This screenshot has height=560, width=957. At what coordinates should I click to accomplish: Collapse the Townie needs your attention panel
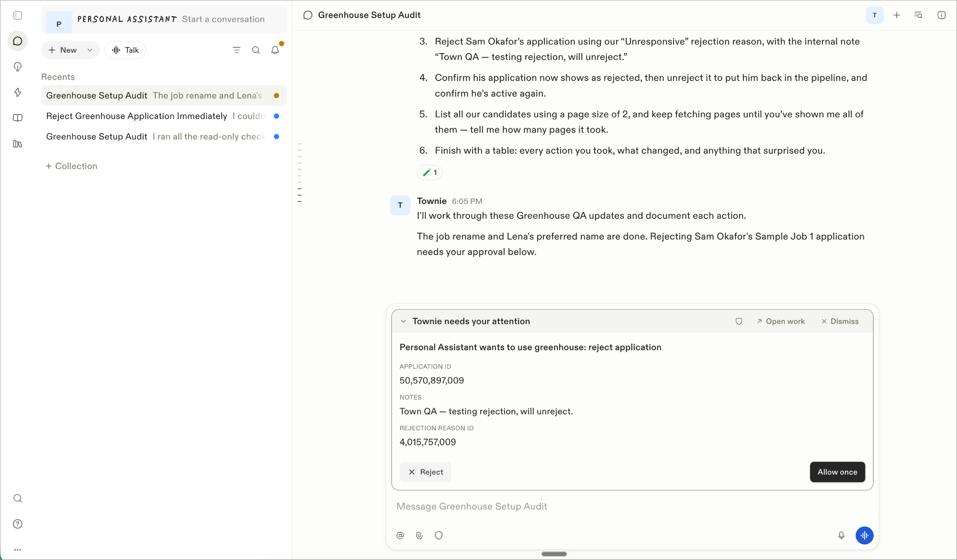pos(404,322)
